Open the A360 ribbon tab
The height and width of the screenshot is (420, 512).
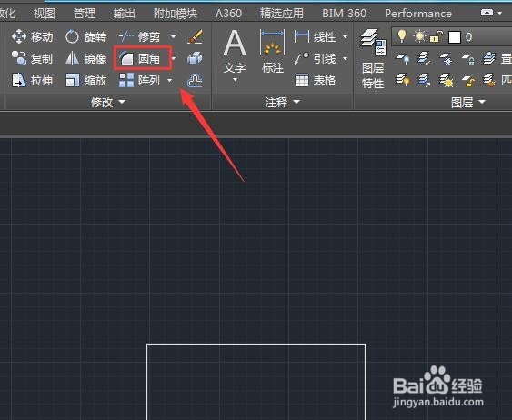click(228, 14)
